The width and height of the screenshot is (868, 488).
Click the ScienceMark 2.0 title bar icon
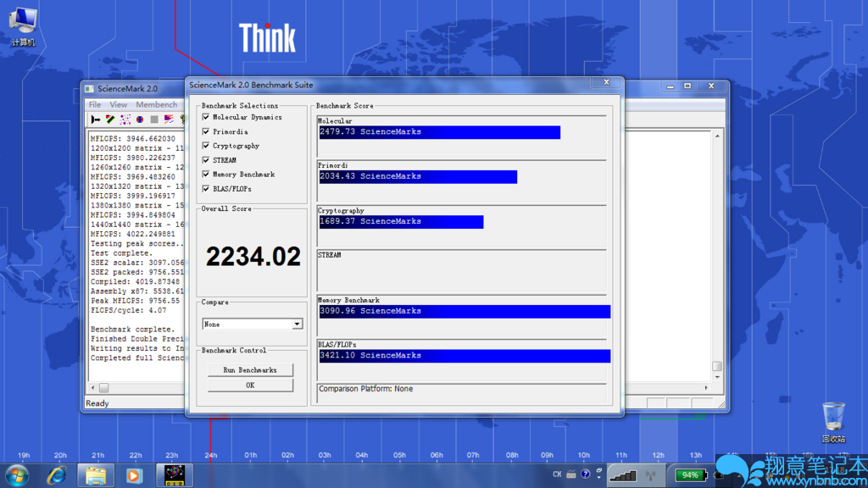coord(89,88)
